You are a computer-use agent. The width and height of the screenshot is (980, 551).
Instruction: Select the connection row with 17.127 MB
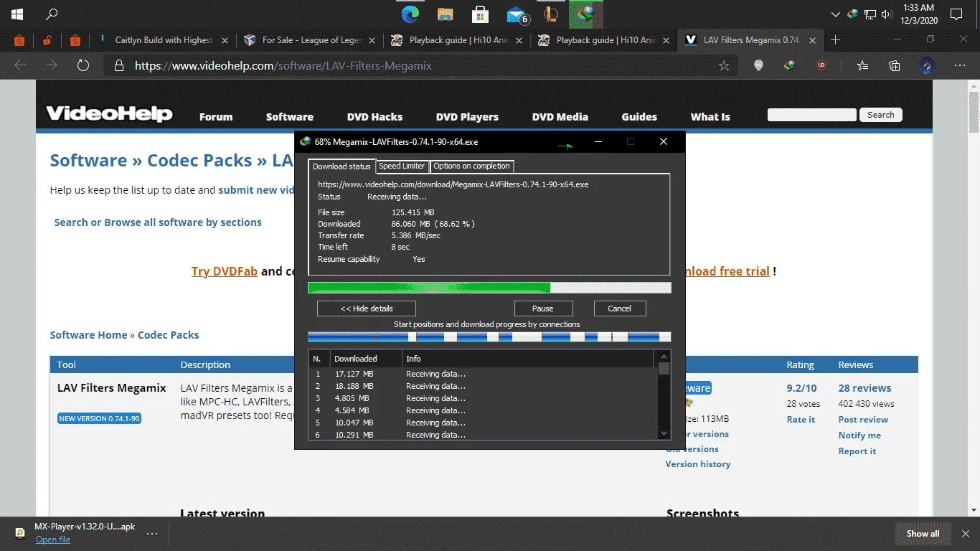[x=482, y=374]
